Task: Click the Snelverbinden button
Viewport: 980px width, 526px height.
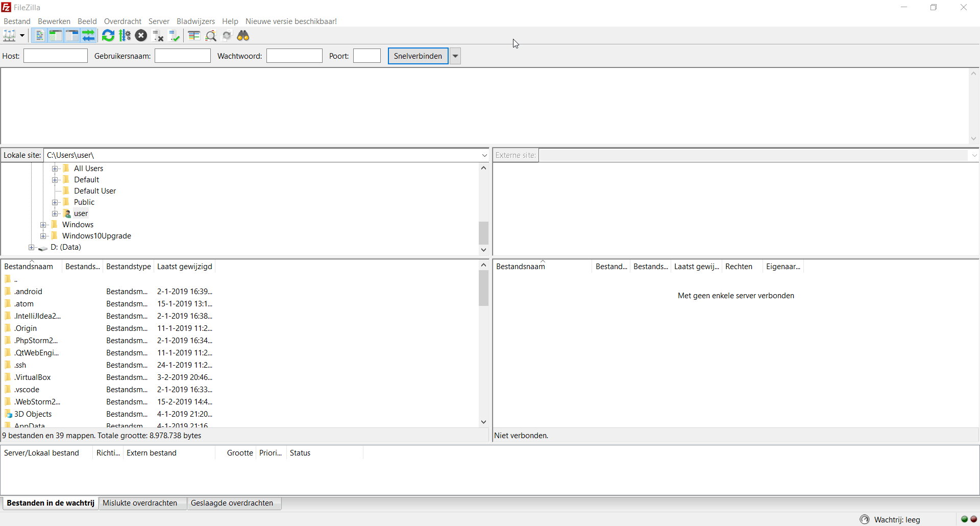Action: pos(418,56)
